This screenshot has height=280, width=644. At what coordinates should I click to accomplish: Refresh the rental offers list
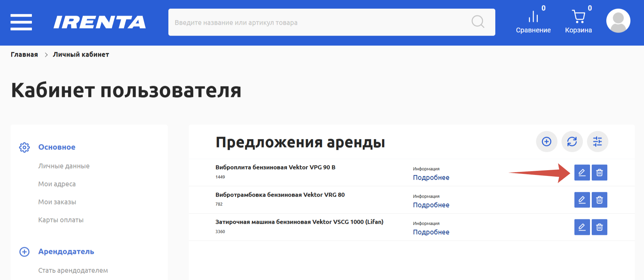pos(572,142)
